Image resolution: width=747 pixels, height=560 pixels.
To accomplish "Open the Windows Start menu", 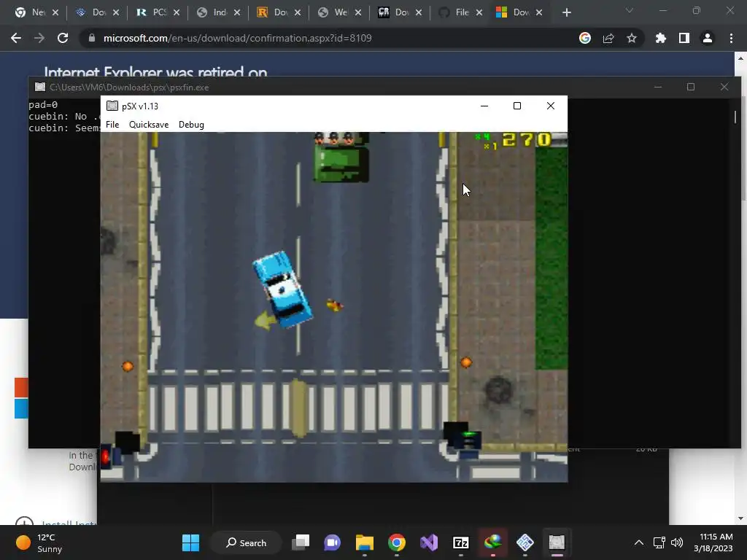I will coord(191,542).
